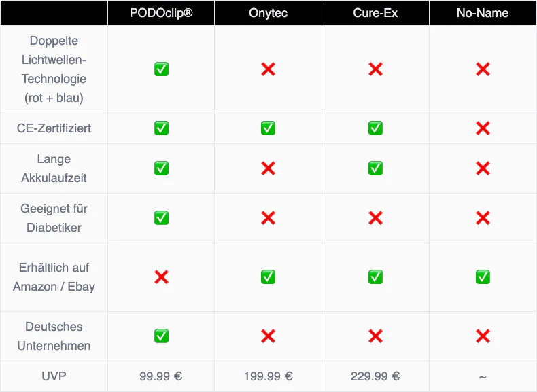537x392 pixels.
Task: Click PODOclip green check for Geeignet für Diabetiker
Action: pyautogui.click(x=161, y=218)
